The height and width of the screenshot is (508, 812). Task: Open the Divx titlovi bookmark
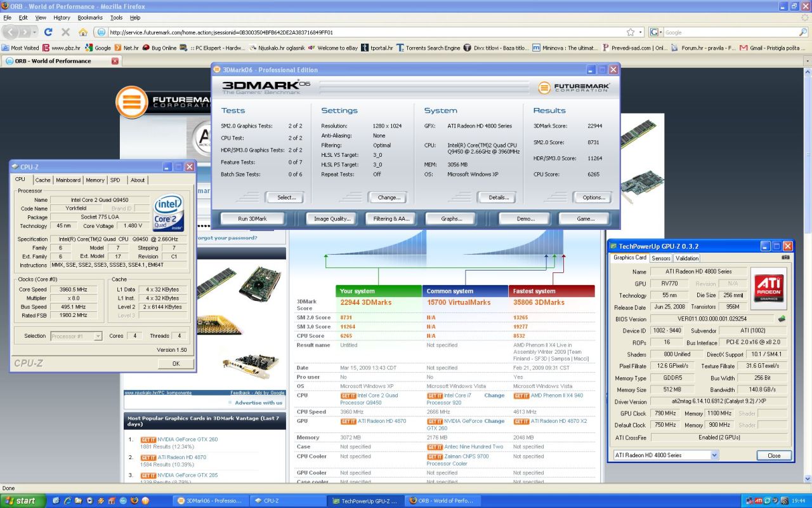[x=496, y=48]
